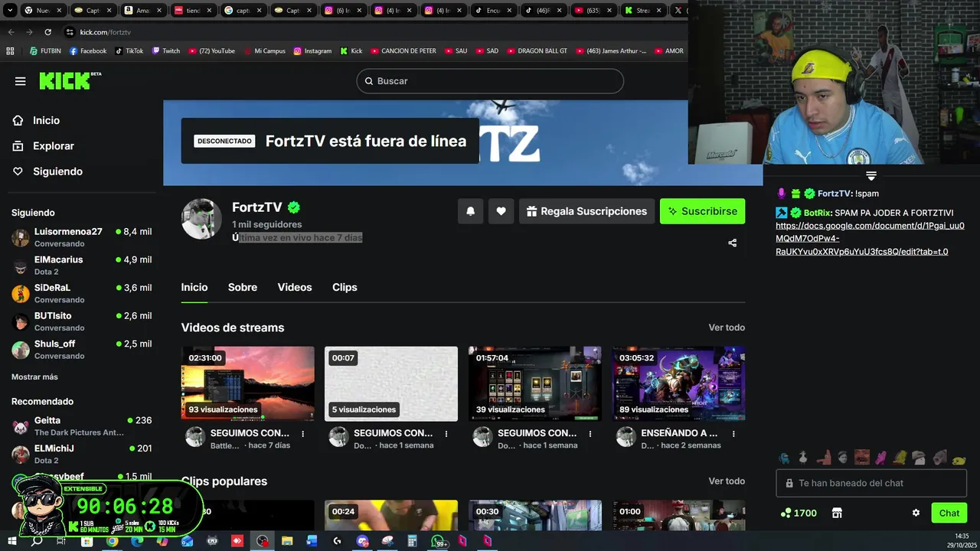Open Windows taskbar search
The image size is (980, 551).
[x=36, y=541]
